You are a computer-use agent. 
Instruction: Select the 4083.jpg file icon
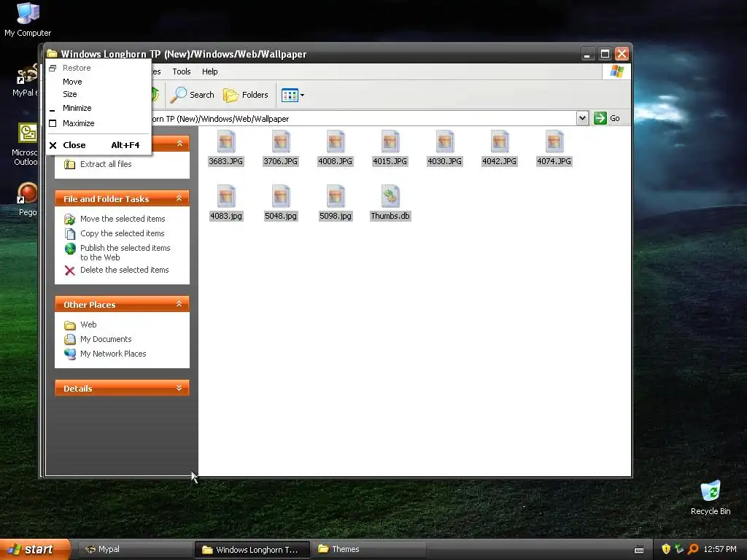tap(226, 196)
